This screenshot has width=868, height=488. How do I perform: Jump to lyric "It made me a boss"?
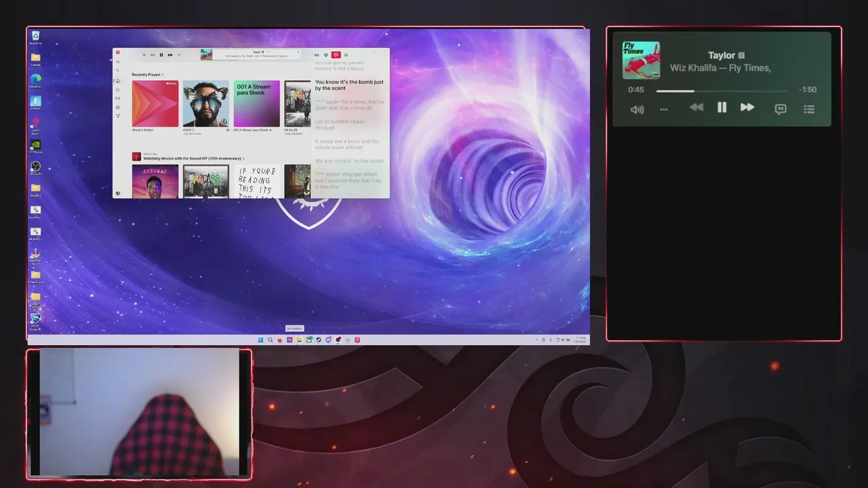click(347, 144)
